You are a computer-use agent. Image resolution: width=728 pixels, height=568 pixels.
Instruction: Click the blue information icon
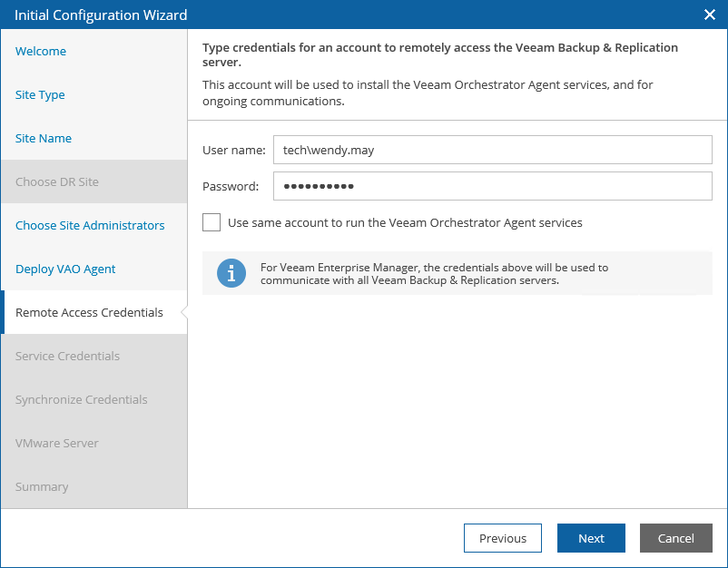click(231, 273)
